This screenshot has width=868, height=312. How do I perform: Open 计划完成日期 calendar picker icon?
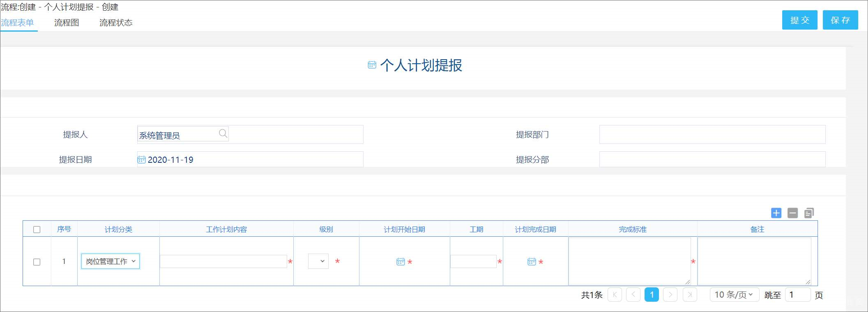(x=532, y=261)
